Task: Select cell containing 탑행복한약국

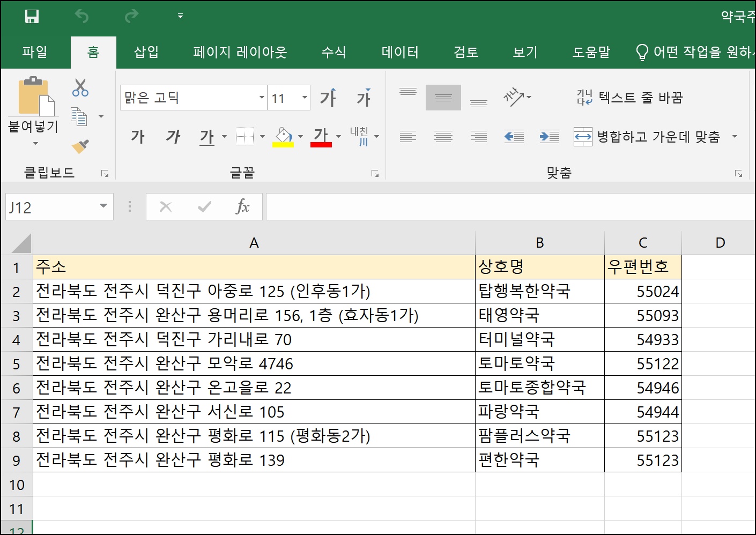Action: (539, 291)
